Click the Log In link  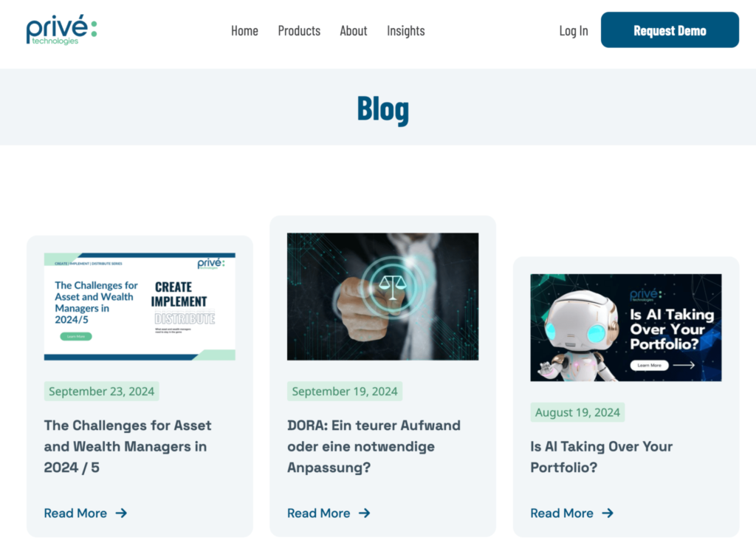(573, 30)
